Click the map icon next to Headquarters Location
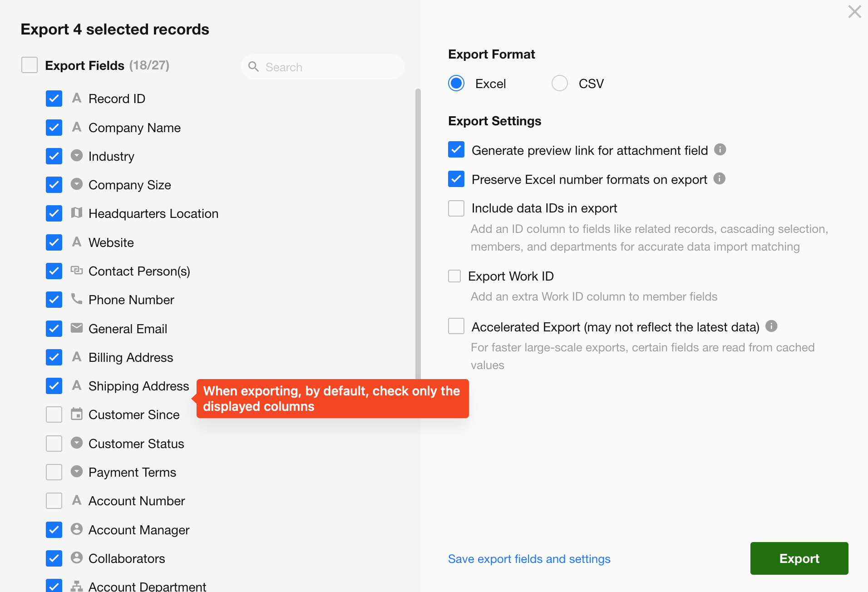The image size is (868, 592). pyautogui.click(x=77, y=212)
